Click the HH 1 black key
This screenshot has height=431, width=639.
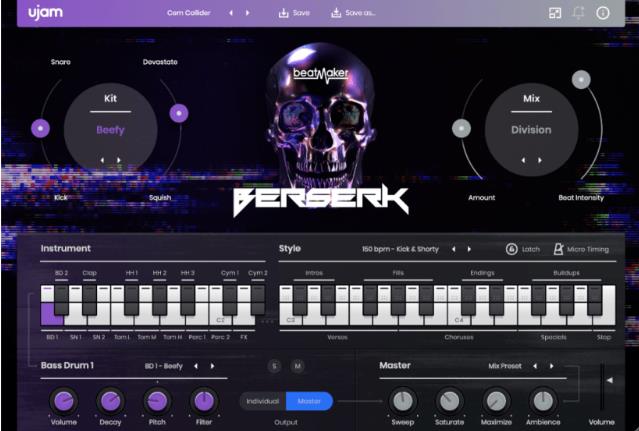coord(132,300)
